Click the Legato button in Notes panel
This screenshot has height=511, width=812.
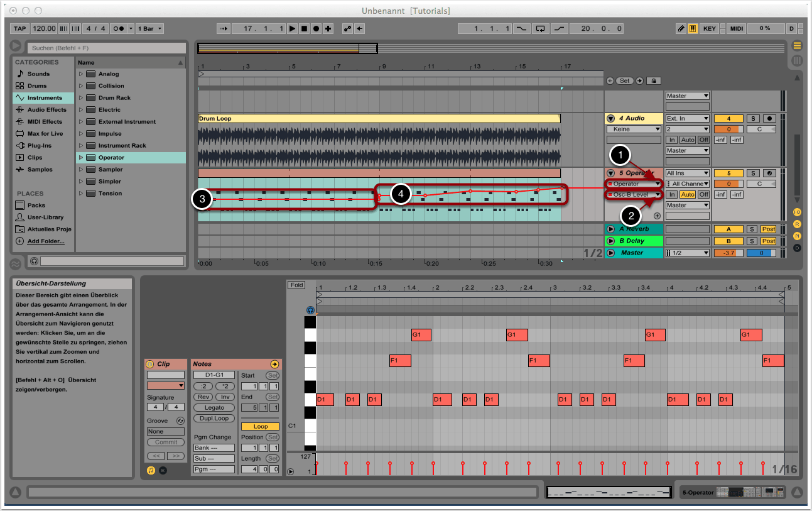[x=214, y=408]
